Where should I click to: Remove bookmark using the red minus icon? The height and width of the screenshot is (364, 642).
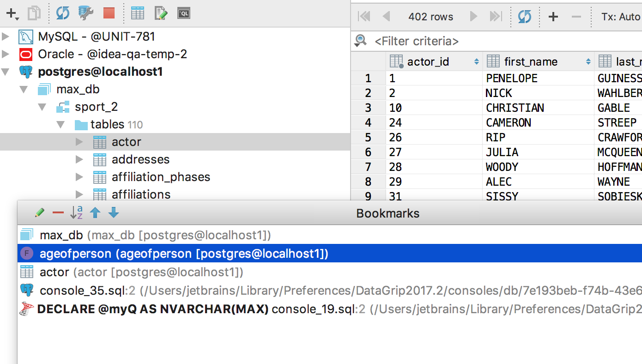[x=58, y=213]
